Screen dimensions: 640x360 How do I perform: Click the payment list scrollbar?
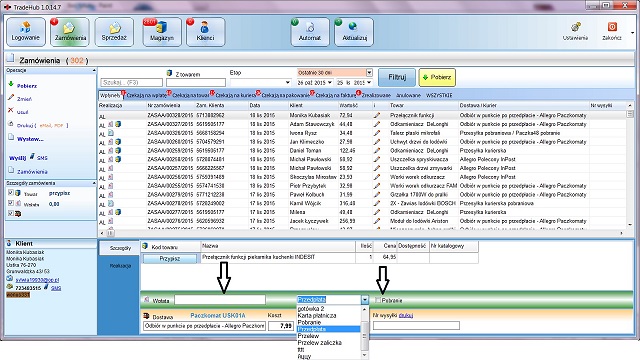(x=365, y=332)
